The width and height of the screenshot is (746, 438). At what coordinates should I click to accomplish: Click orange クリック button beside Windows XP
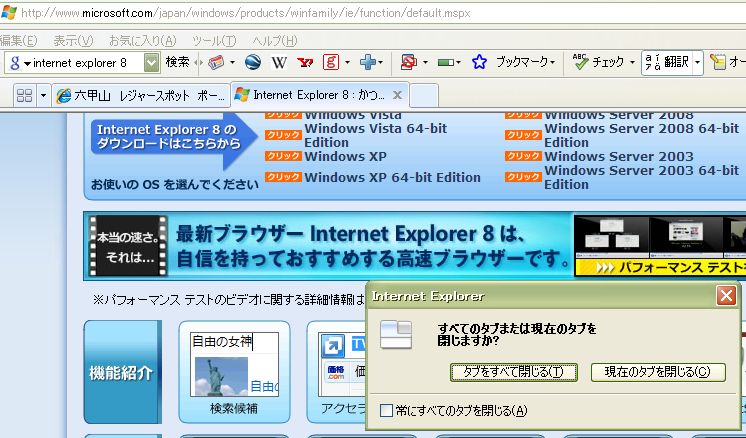283,156
